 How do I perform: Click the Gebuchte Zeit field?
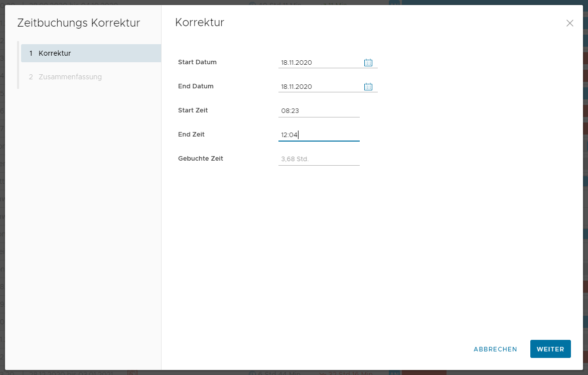click(x=319, y=159)
